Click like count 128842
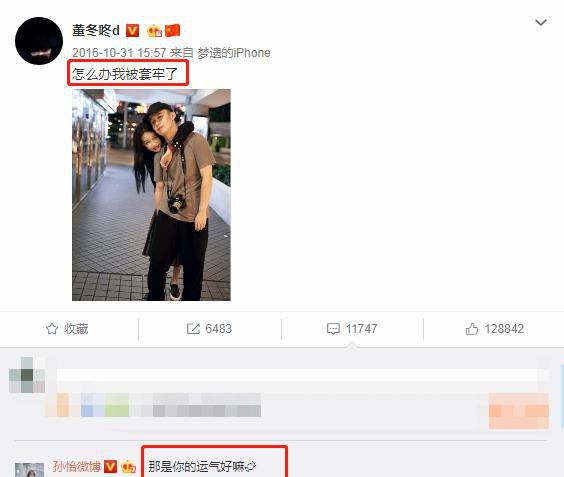This screenshot has height=477, width=564. point(504,329)
